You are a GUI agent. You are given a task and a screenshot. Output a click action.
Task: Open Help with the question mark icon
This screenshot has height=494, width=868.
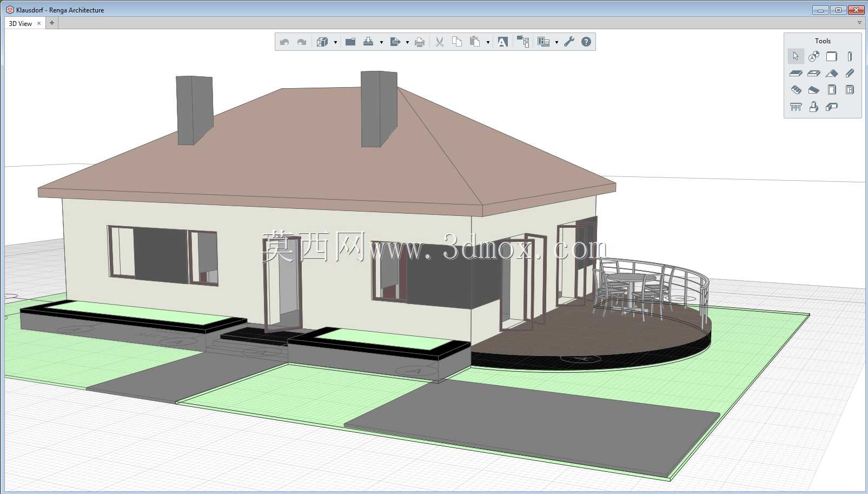coord(586,42)
